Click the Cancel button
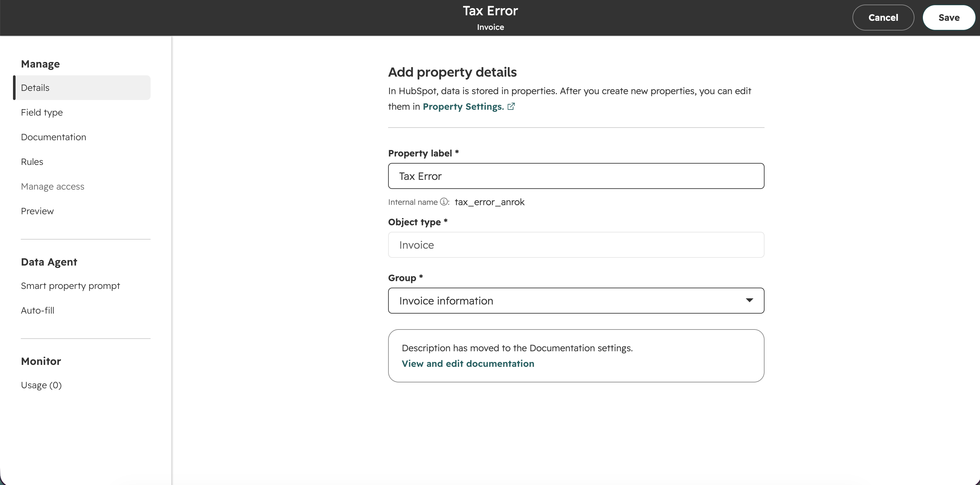Screen dimensions: 980x485 pyautogui.click(x=883, y=18)
